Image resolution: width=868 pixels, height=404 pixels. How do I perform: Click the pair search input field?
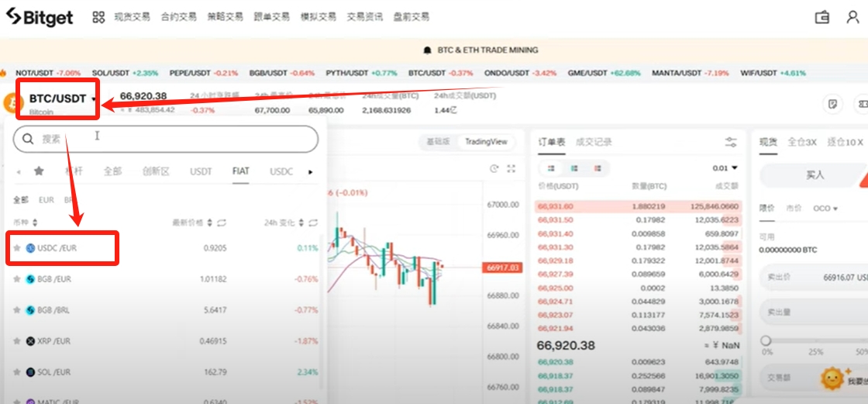tap(166, 139)
